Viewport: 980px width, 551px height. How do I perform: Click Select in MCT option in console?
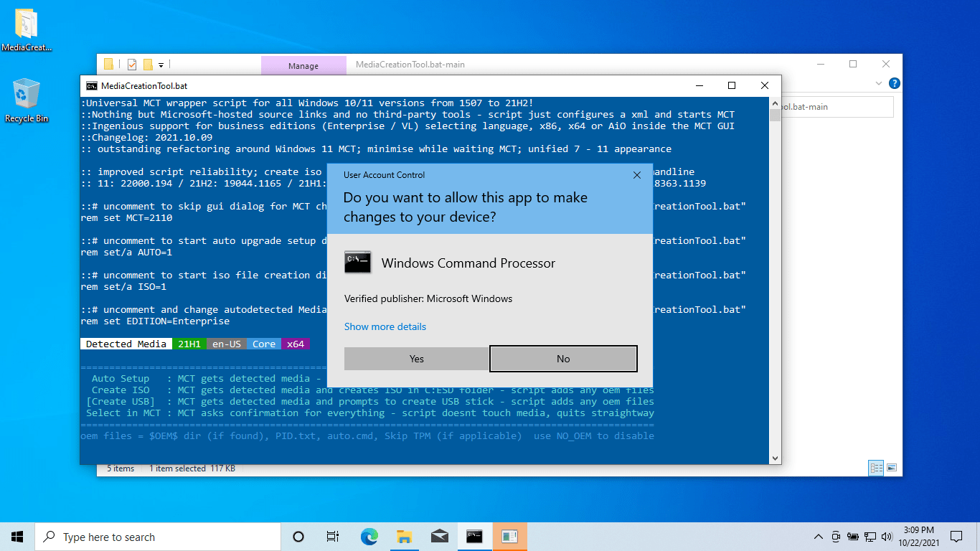coord(123,413)
